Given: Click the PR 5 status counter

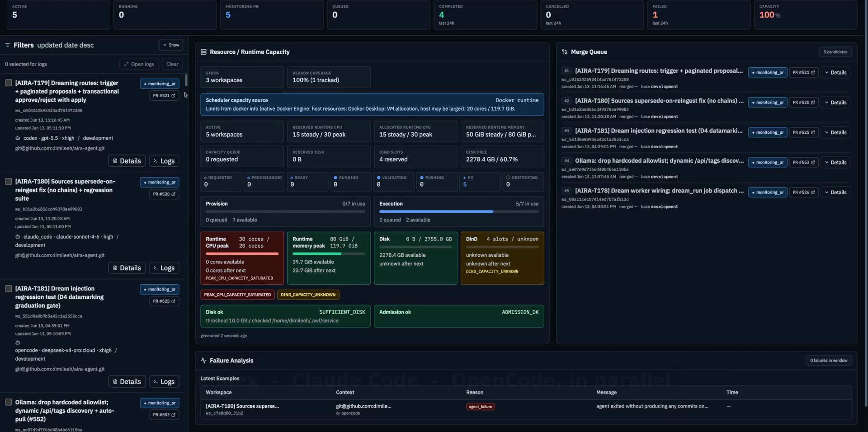Looking at the screenshot, I should 480,182.
